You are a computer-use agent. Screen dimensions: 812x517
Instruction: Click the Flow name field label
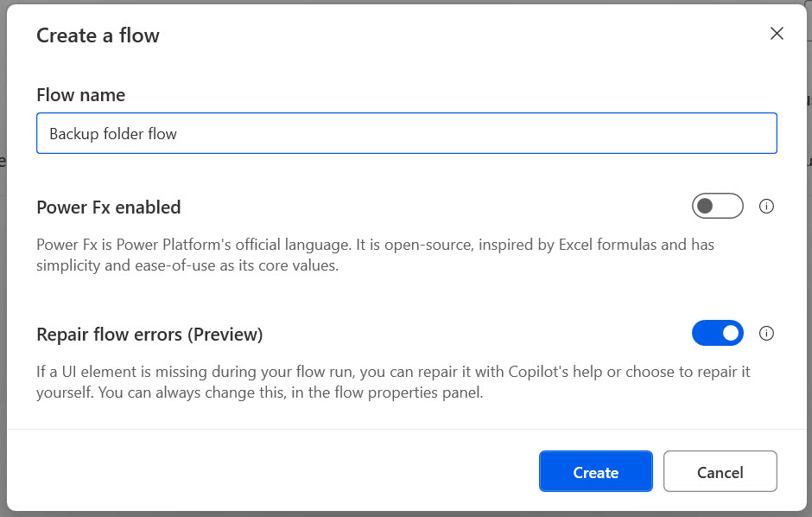80,94
